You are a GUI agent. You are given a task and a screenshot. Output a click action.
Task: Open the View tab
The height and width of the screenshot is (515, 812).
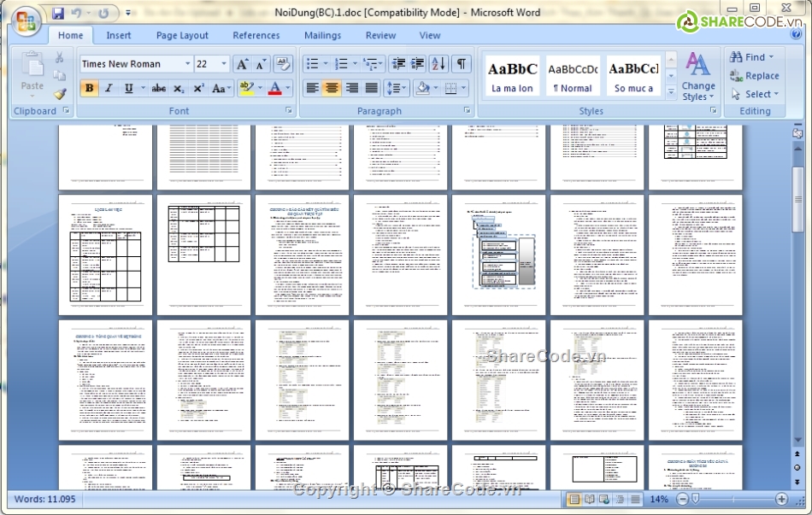coord(430,35)
